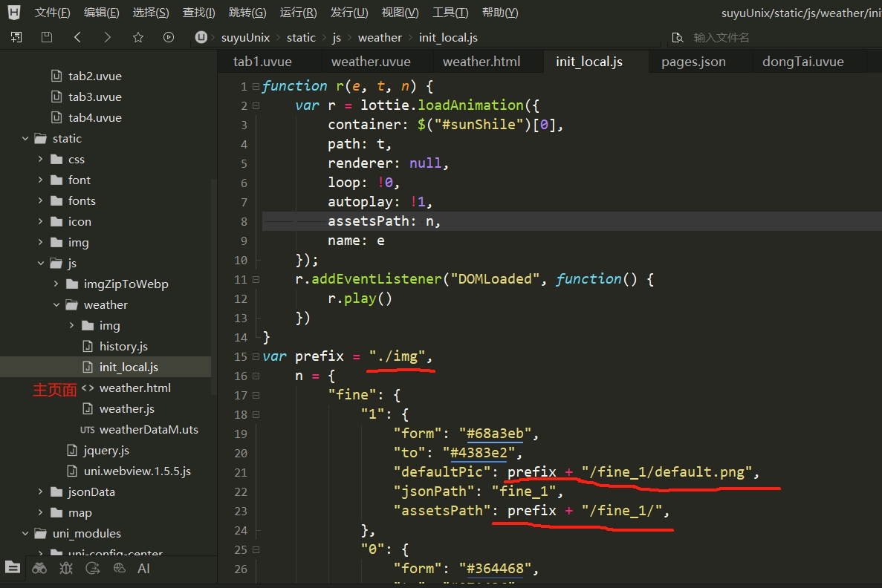This screenshot has height=588, width=882.
Task: Open the debug bug icon panel
Action: [66, 569]
